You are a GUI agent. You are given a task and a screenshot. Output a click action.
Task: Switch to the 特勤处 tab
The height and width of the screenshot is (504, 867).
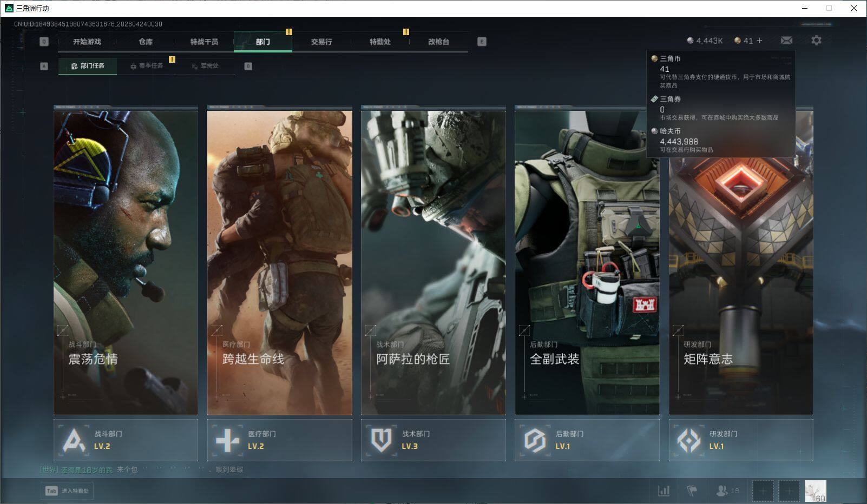pos(380,42)
